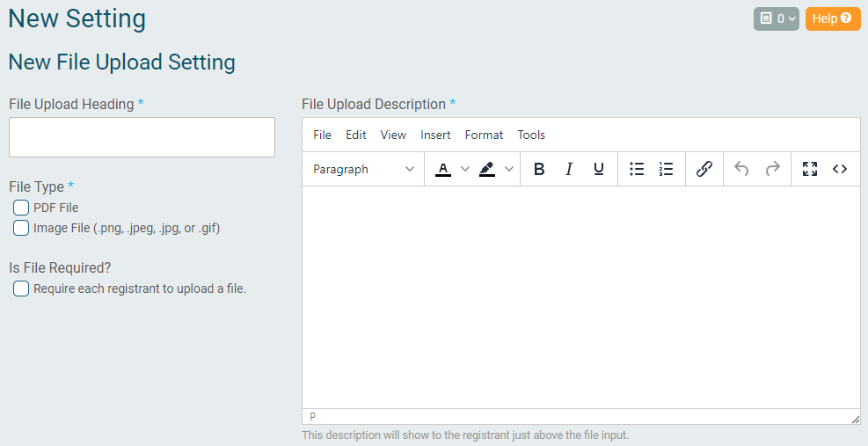Click the 'P' element path in status bar
The image size is (868, 446).
[313, 417]
